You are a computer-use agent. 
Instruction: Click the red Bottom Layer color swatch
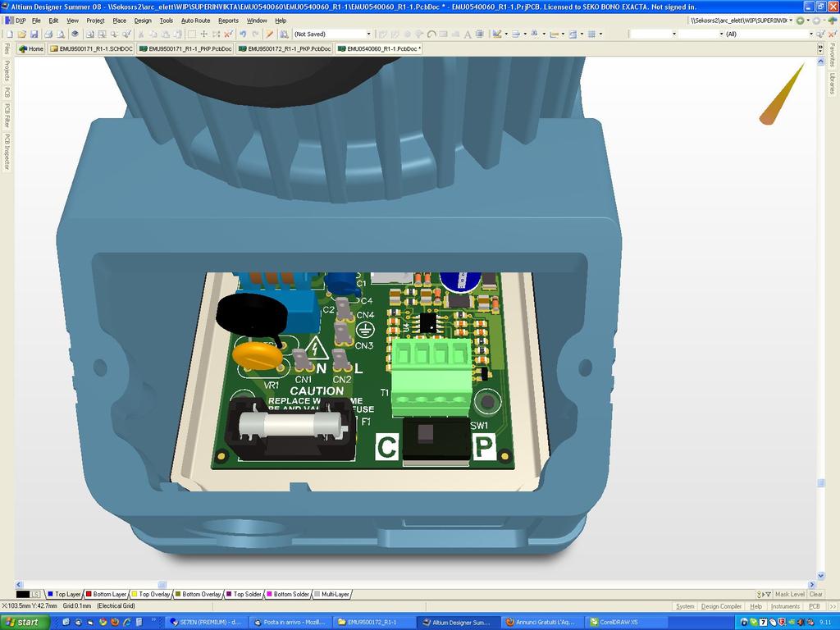pos(89,594)
